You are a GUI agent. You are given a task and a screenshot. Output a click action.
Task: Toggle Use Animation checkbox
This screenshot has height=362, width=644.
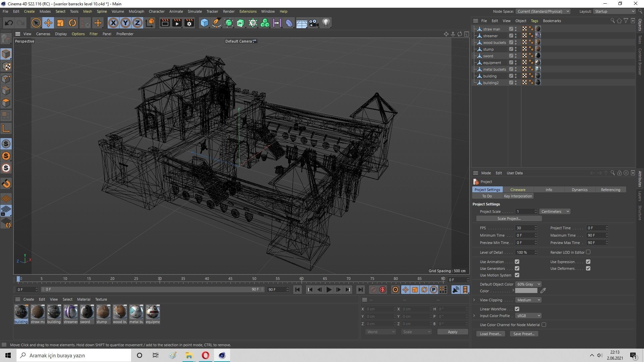pyautogui.click(x=517, y=262)
